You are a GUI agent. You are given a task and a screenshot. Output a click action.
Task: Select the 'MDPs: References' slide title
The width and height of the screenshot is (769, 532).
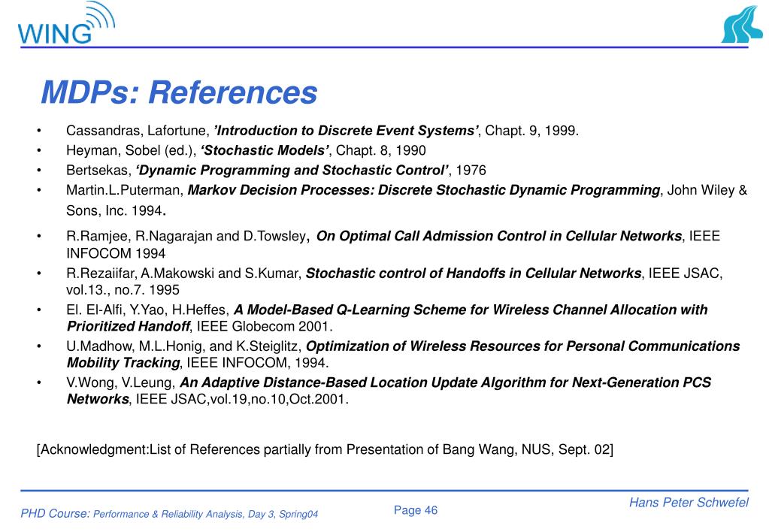point(179,92)
